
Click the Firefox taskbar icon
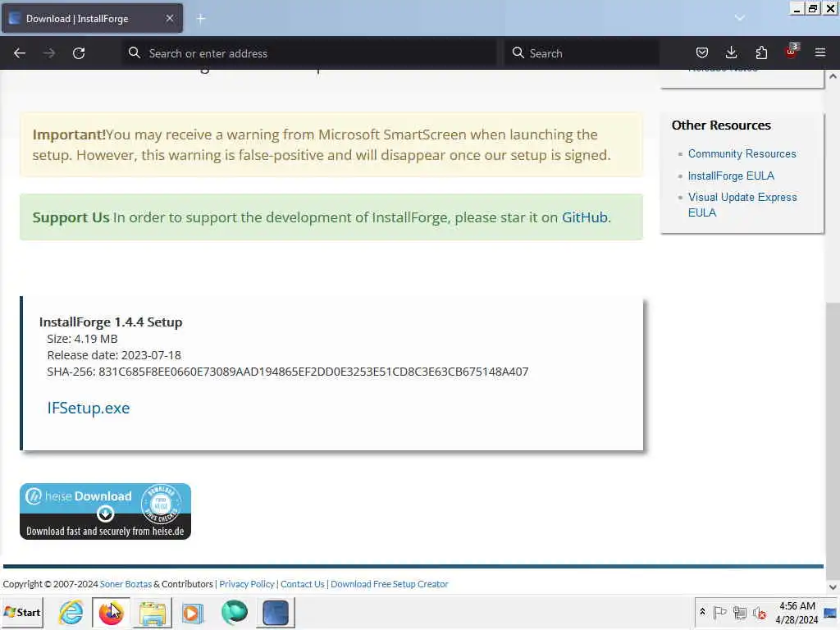(111, 612)
